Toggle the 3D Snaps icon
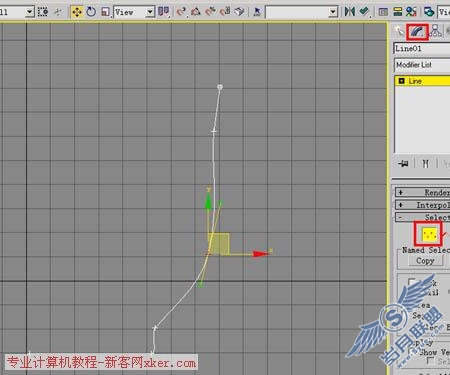The height and width of the screenshot is (375, 450). pos(181,12)
